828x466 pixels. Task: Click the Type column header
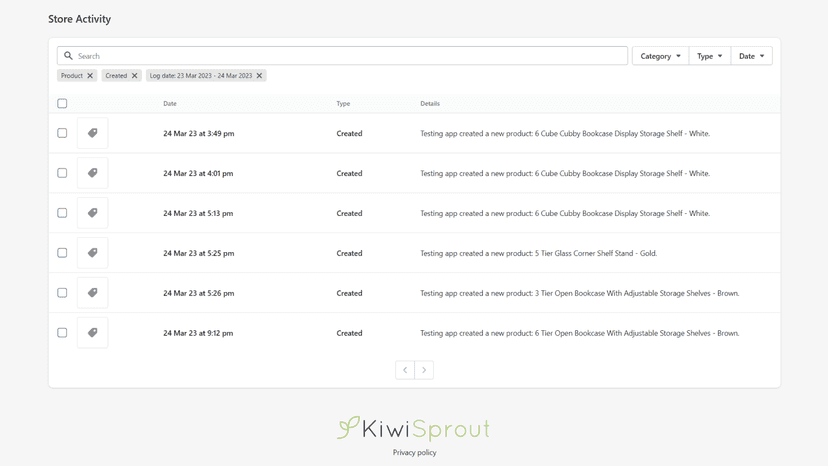[343, 104]
